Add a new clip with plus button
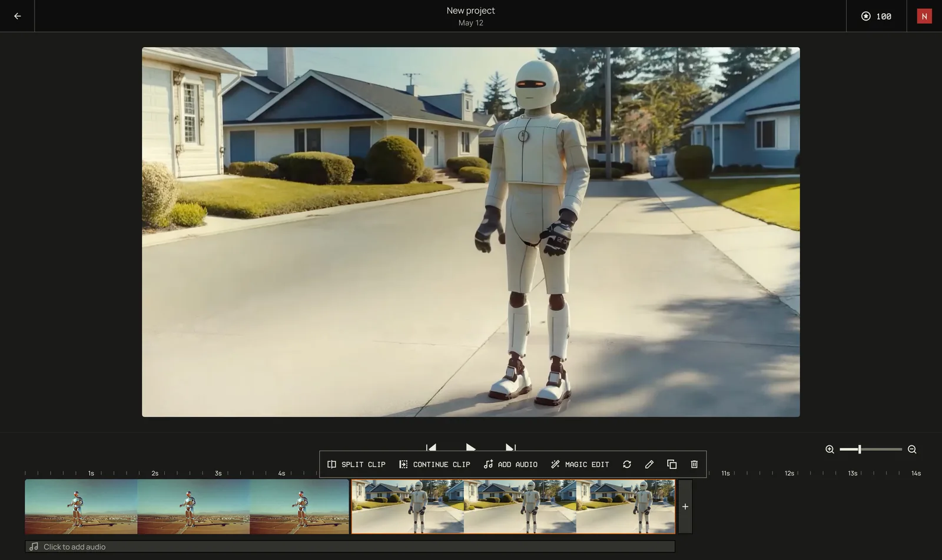This screenshot has height=560, width=942. [x=685, y=506]
